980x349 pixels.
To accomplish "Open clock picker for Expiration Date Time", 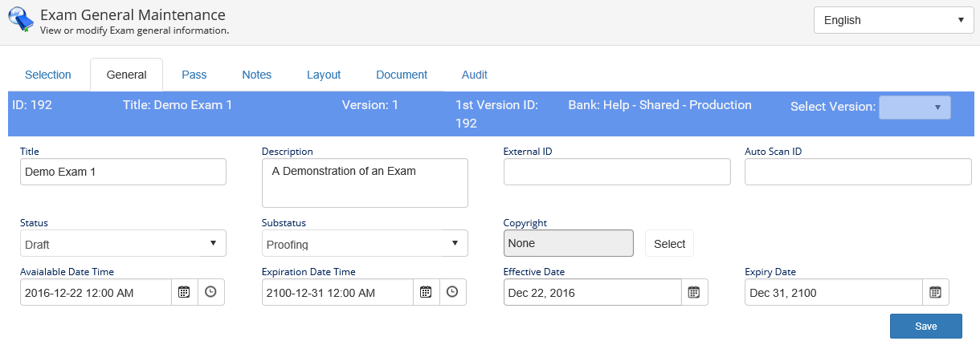I will [452, 292].
